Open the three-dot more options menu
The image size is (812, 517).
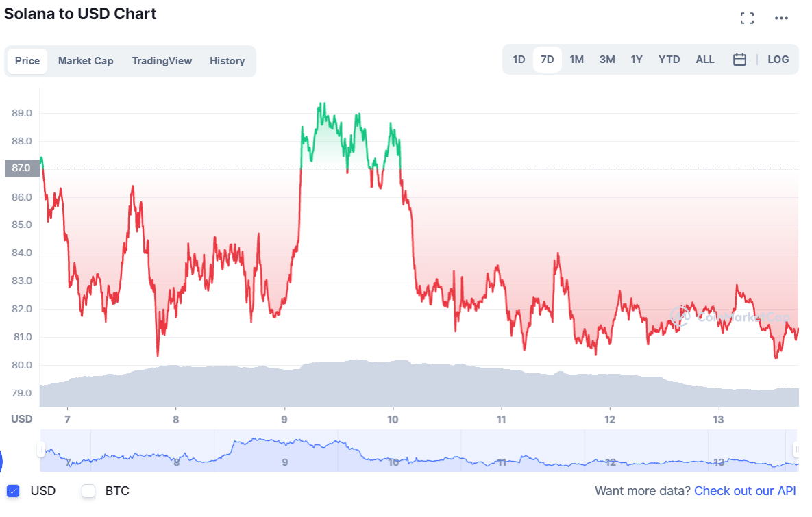[781, 18]
